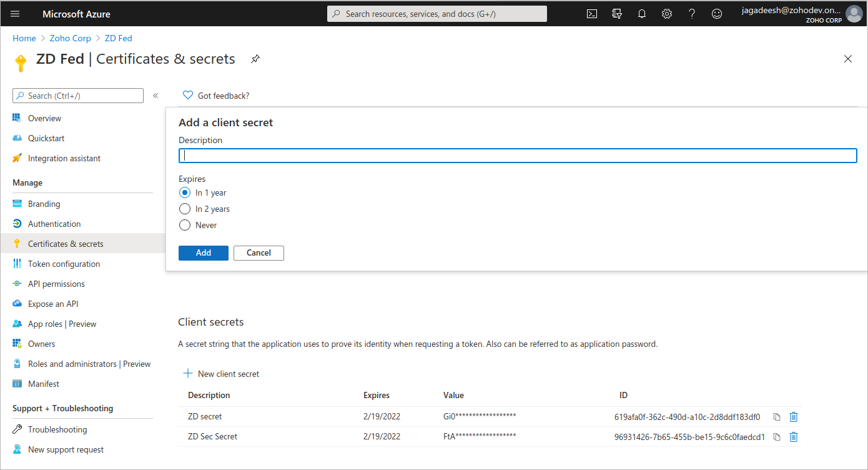868x470 pixels.
Task: Click the Value column header
Action: [453, 395]
